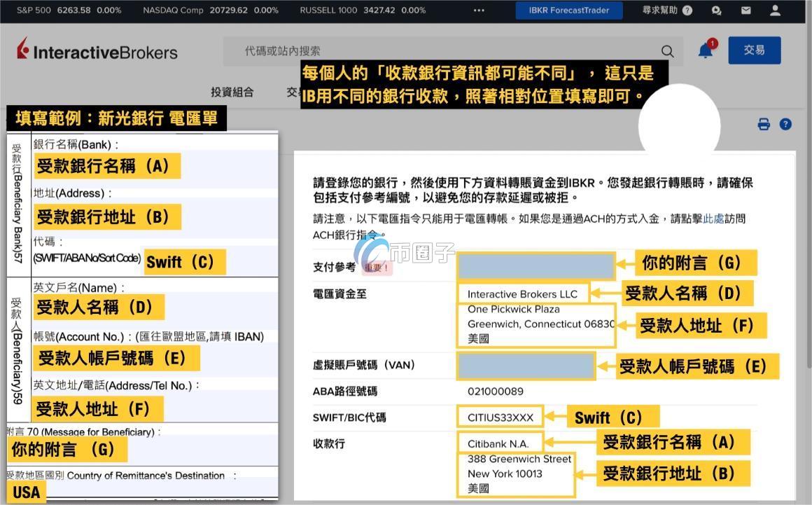
Task: Open the chat support bubble icon
Action: coord(716,11)
